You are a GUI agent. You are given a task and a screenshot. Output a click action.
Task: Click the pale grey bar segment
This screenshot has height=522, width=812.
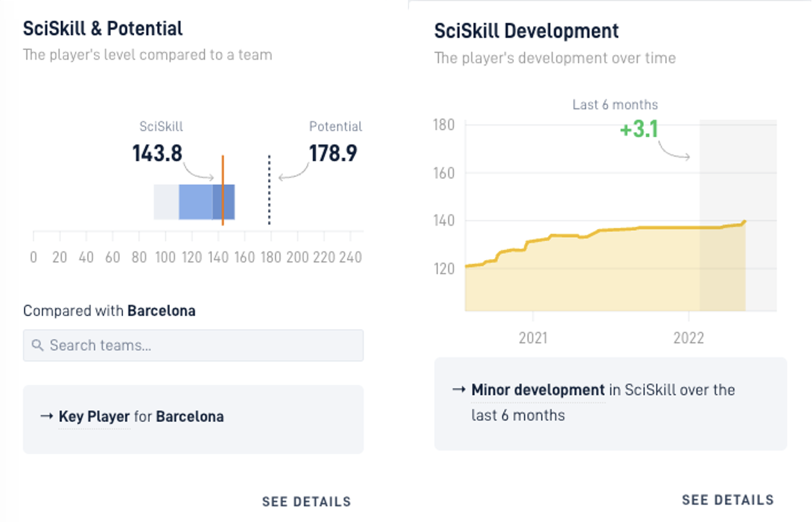pyautogui.click(x=166, y=202)
